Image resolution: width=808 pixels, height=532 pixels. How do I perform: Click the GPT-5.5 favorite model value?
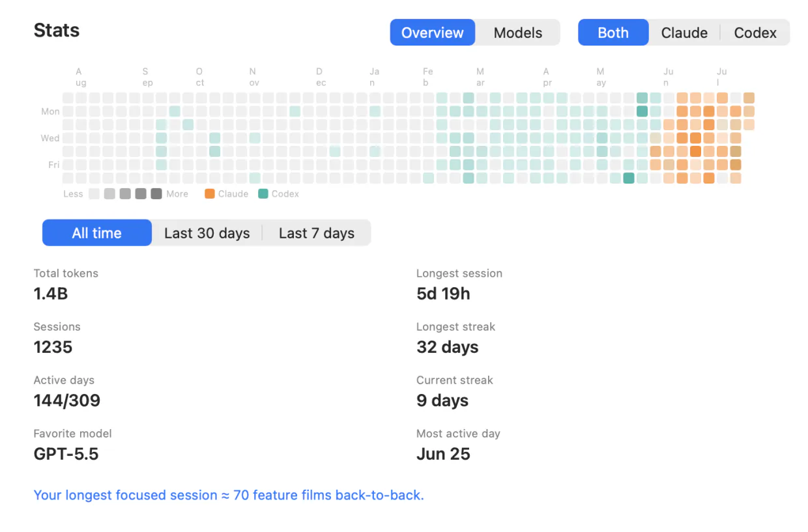66,454
